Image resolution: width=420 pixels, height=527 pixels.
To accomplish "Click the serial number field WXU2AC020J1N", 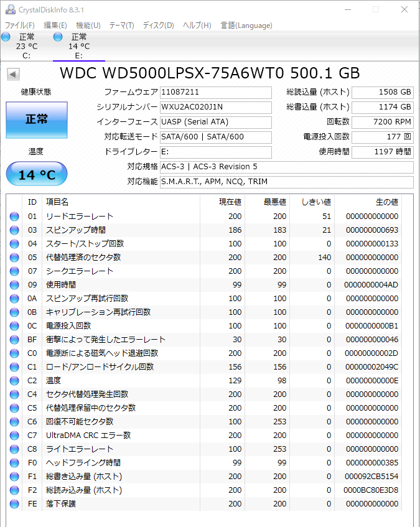I will (216, 107).
